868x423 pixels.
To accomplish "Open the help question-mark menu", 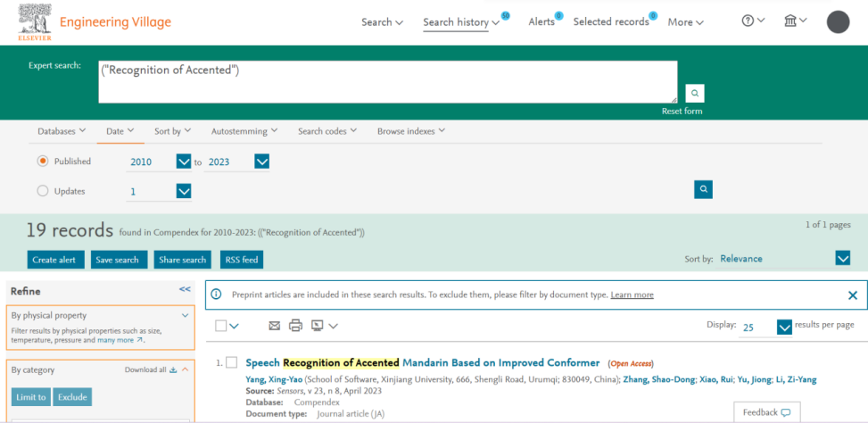I will pyautogui.click(x=753, y=21).
